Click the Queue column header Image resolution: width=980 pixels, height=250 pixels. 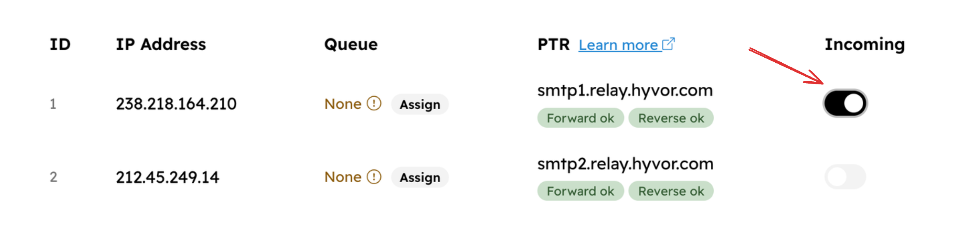[351, 45]
